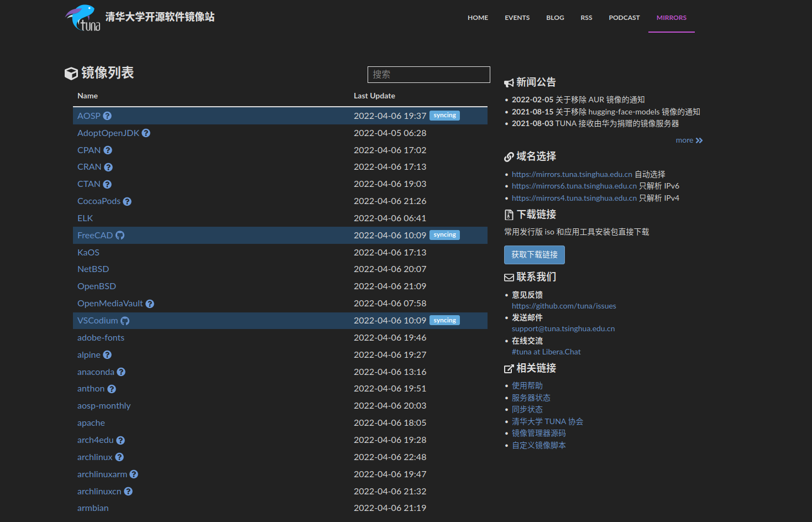This screenshot has width=812, height=522.
Task: Open the OpenMediaVault mirror link
Action: click(x=110, y=304)
